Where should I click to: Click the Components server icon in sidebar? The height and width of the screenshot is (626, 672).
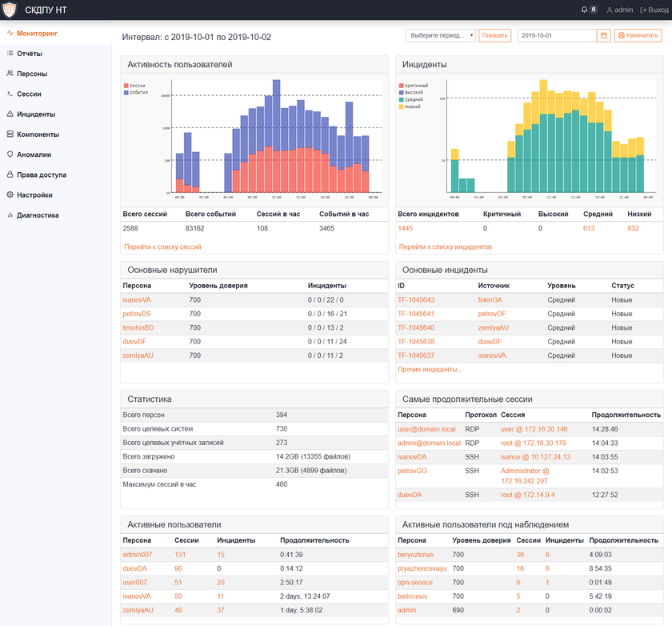point(10,134)
